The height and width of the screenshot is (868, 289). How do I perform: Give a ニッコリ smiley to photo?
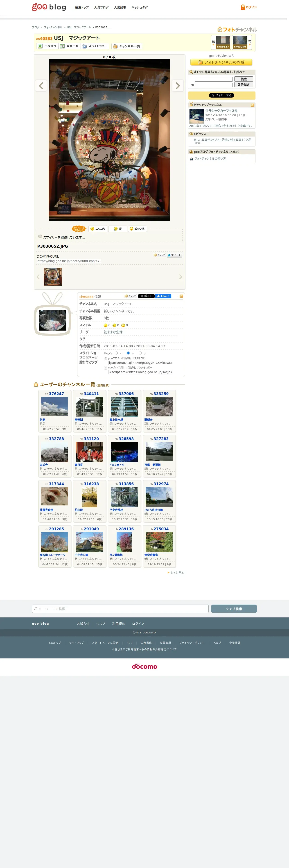coord(98,229)
